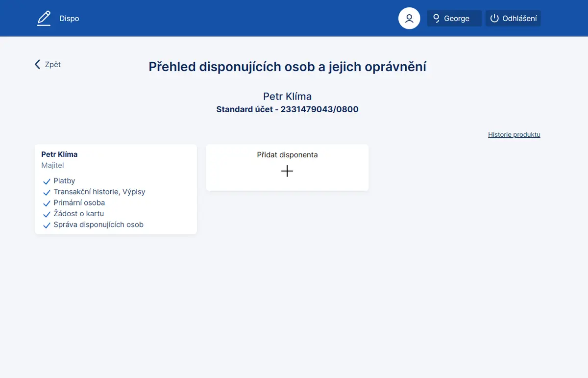The height and width of the screenshot is (378, 588).
Task: Go back via the Zpět link
Action: (48, 64)
